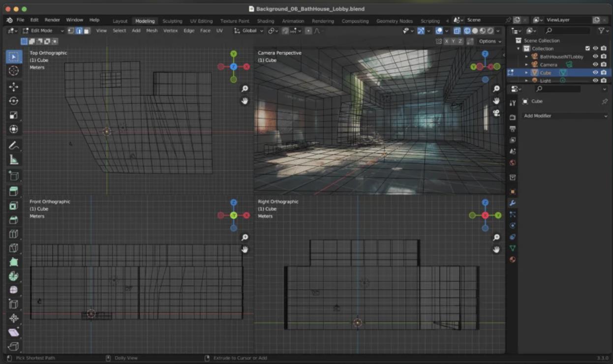
Task: Open the Global transform orientation dropdown
Action: tap(248, 30)
